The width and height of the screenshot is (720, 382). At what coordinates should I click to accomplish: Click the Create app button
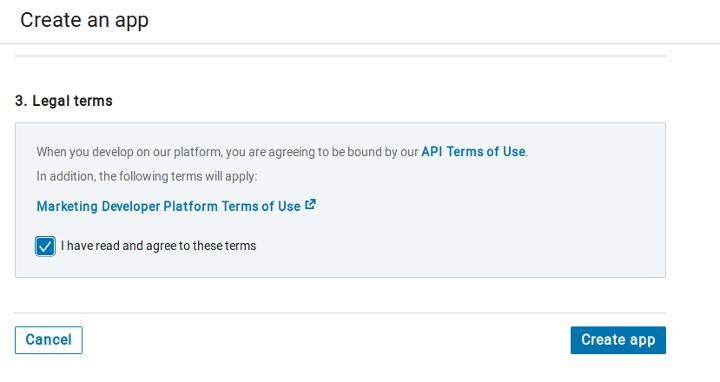click(618, 340)
